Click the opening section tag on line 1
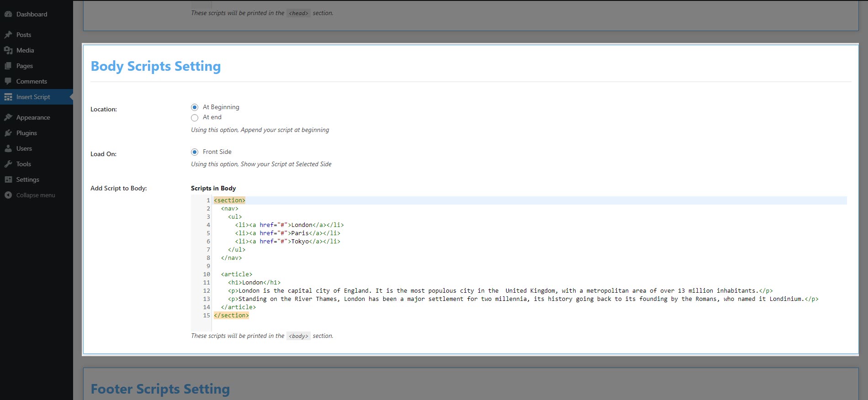This screenshot has width=868, height=400. [229, 200]
